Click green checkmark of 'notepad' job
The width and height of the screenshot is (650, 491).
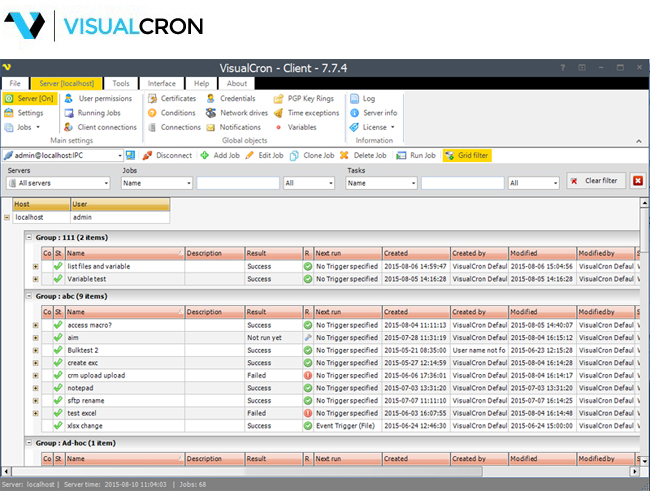(58, 388)
